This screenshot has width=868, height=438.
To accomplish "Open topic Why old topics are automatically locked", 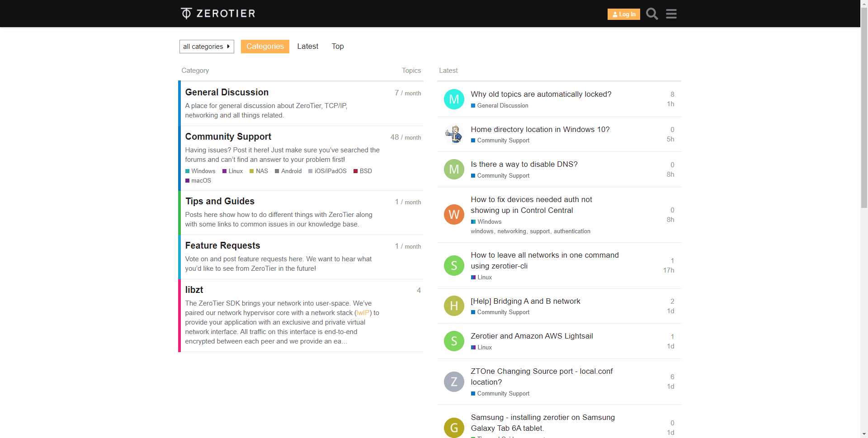I will point(541,94).
